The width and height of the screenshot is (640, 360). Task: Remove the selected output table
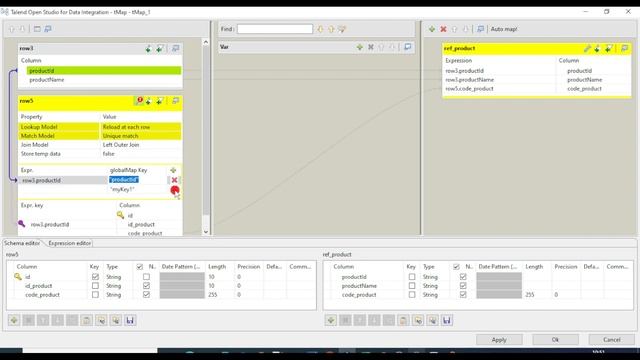point(443,29)
